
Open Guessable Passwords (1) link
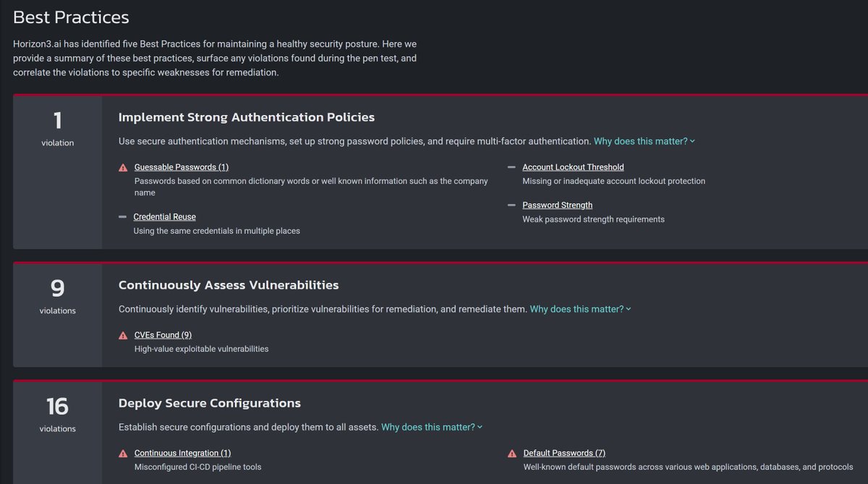tap(182, 167)
